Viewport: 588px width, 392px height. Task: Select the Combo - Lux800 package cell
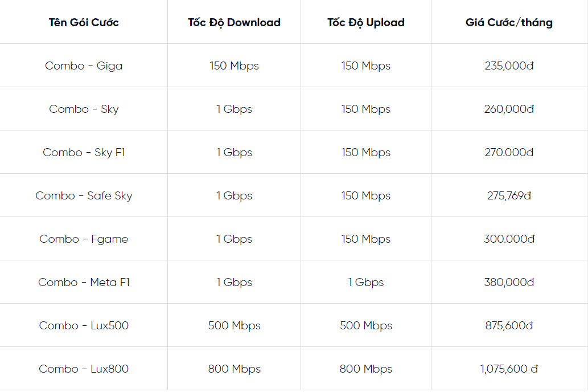click(84, 369)
